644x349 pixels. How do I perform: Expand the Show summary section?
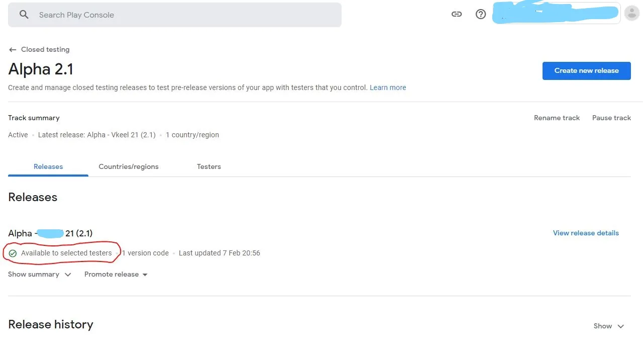tap(40, 275)
